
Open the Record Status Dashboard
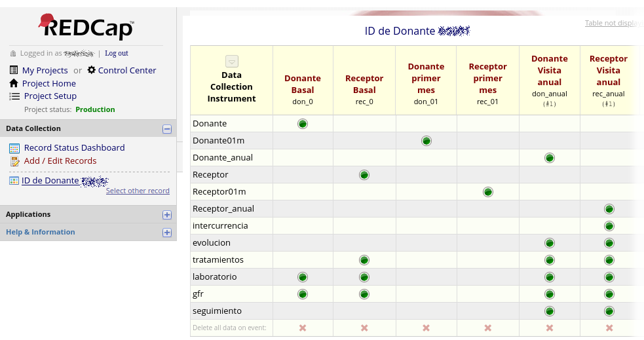click(74, 147)
